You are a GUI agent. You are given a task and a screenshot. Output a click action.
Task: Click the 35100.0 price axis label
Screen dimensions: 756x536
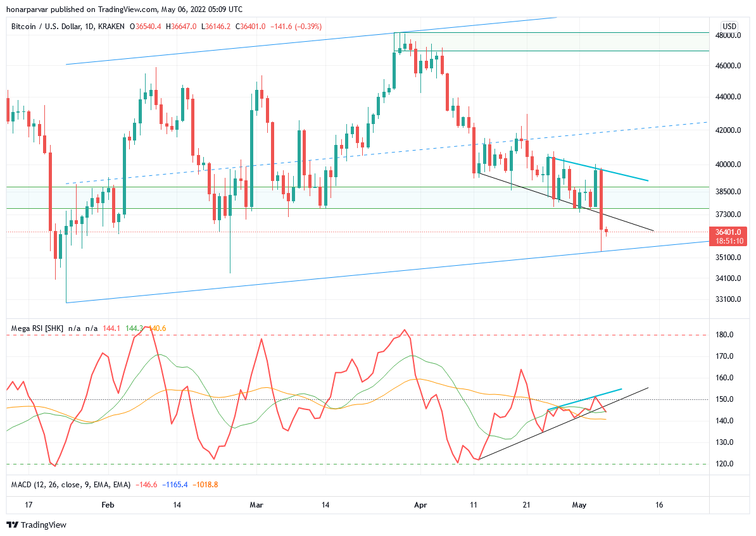coord(728,258)
